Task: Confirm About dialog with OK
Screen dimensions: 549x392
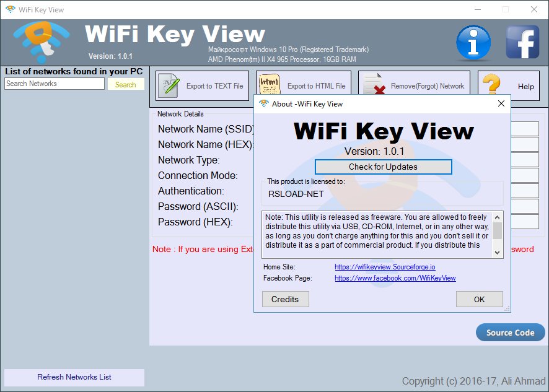Action: pyautogui.click(x=480, y=299)
